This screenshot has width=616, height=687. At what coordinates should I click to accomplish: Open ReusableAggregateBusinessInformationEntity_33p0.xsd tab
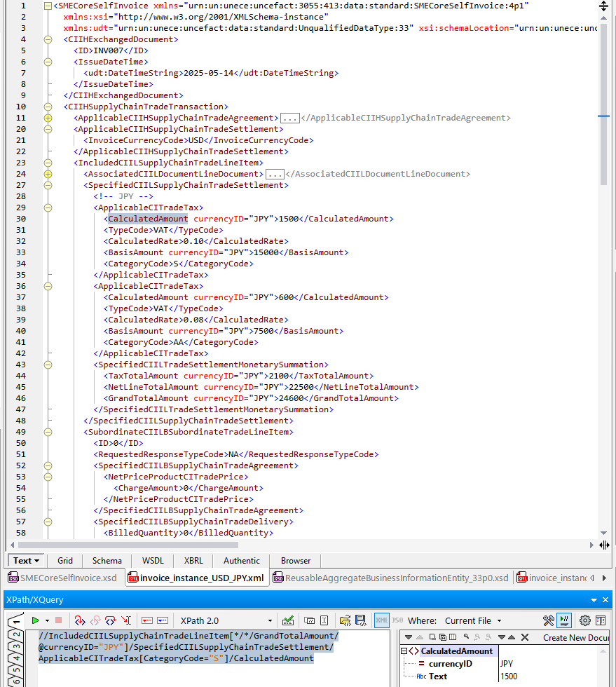(x=391, y=578)
